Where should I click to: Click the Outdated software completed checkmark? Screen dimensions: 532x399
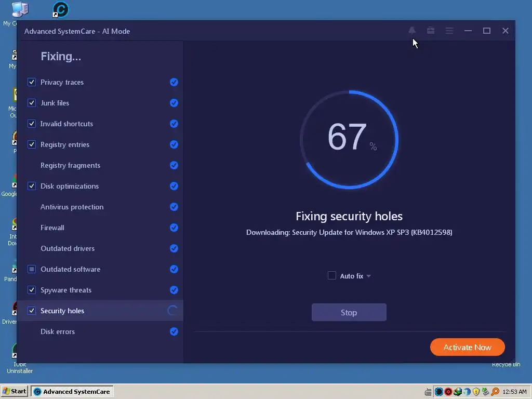pos(174,269)
